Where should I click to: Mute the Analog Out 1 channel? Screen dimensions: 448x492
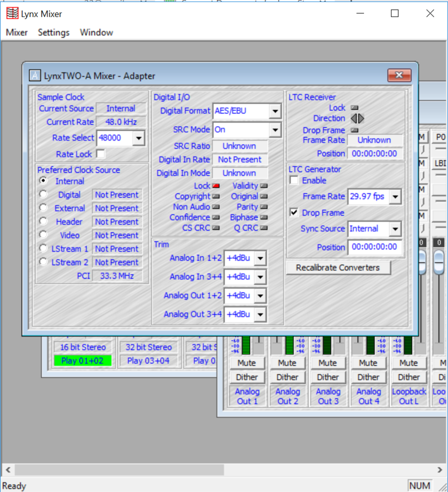pyautogui.click(x=247, y=363)
